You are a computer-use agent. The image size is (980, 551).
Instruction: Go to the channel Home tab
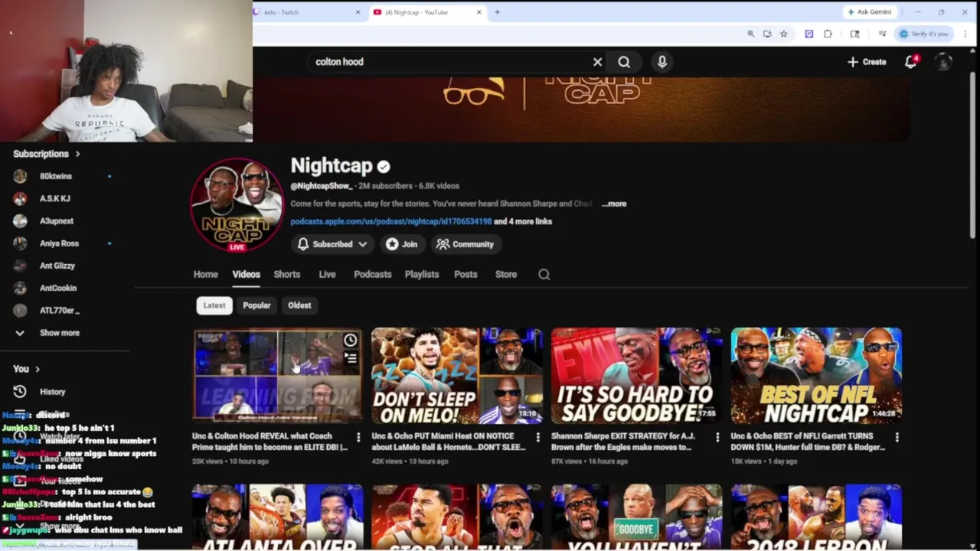(x=205, y=274)
